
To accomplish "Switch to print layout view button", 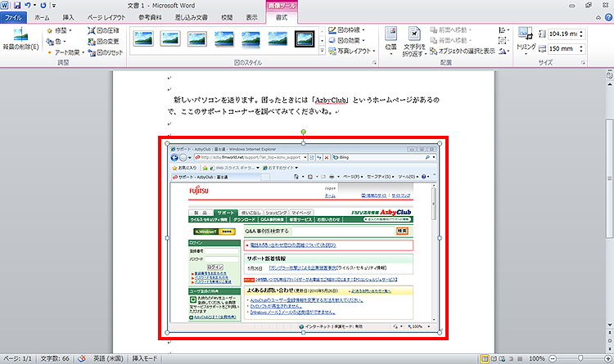I will (x=485, y=358).
